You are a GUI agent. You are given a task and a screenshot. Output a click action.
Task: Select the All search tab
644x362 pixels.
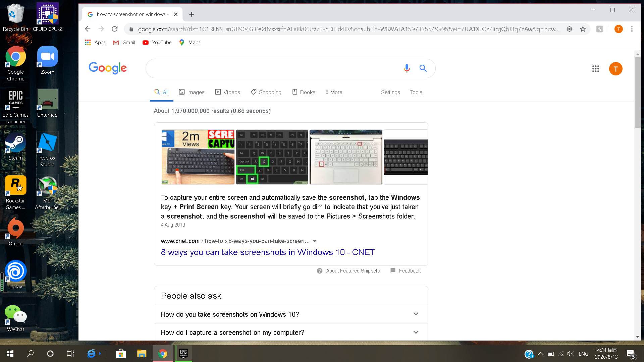click(x=161, y=92)
